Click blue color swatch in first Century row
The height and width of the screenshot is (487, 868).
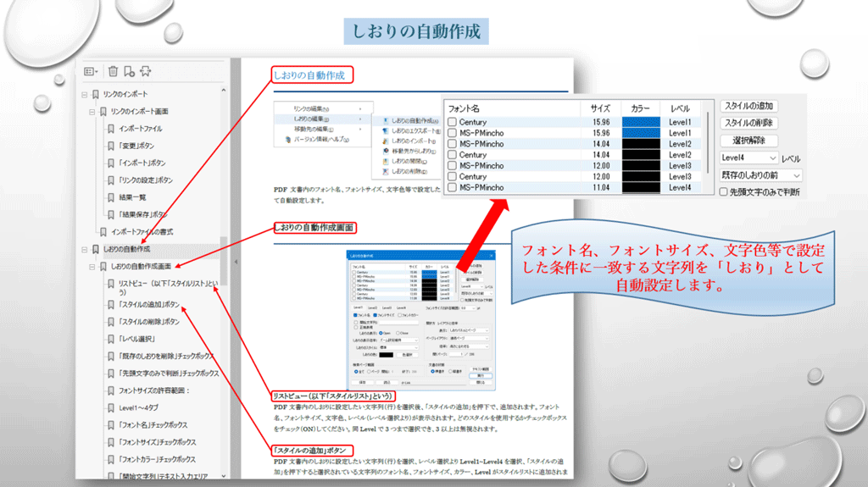pos(640,123)
